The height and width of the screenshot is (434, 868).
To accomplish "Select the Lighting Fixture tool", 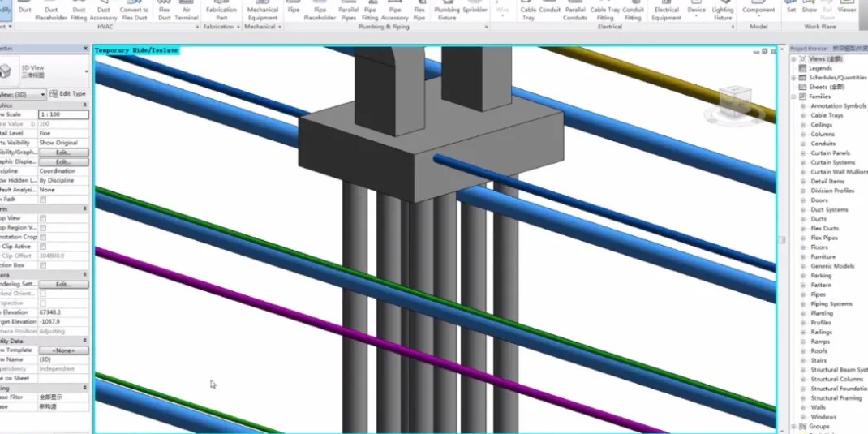I will point(723,10).
